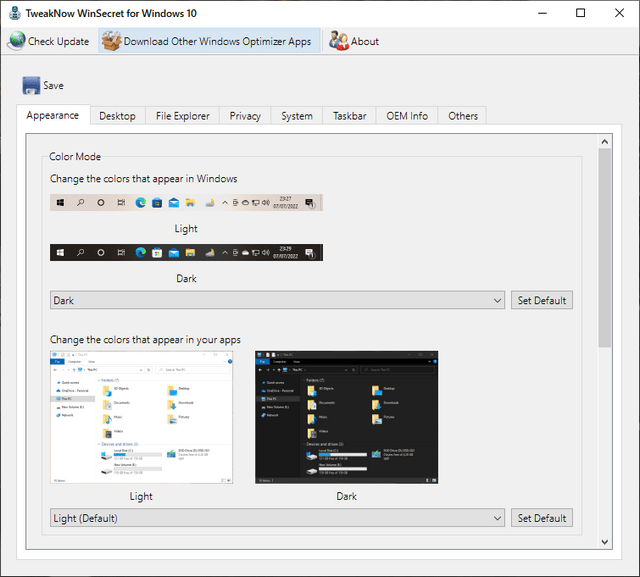The width and height of the screenshot is (640, 577).
Task: Select the Appearance tab
Action: click(x=53, y=115)
